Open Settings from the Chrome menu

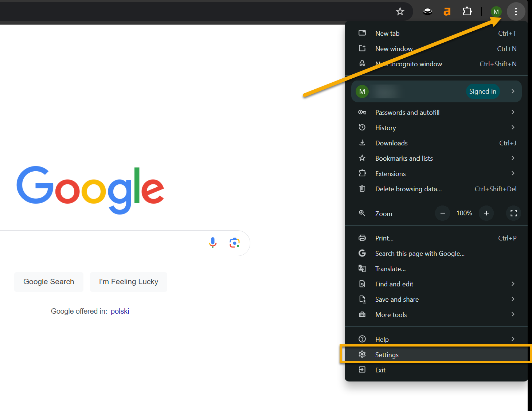click(x=436, y=355)
